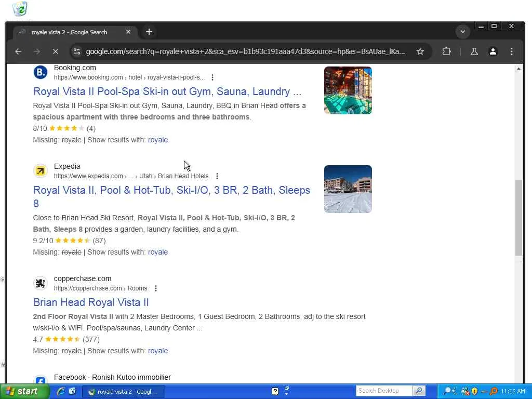The width and height of the screenshot is (532, 399).
Task: Click the Expedia site name
Action: pyautogui.click(x=67, y=166)
